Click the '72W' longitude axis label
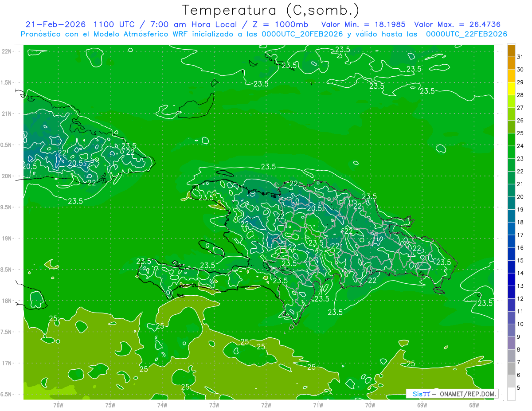The width and height of the screenshot is (532, 411). tap(266, 405)
